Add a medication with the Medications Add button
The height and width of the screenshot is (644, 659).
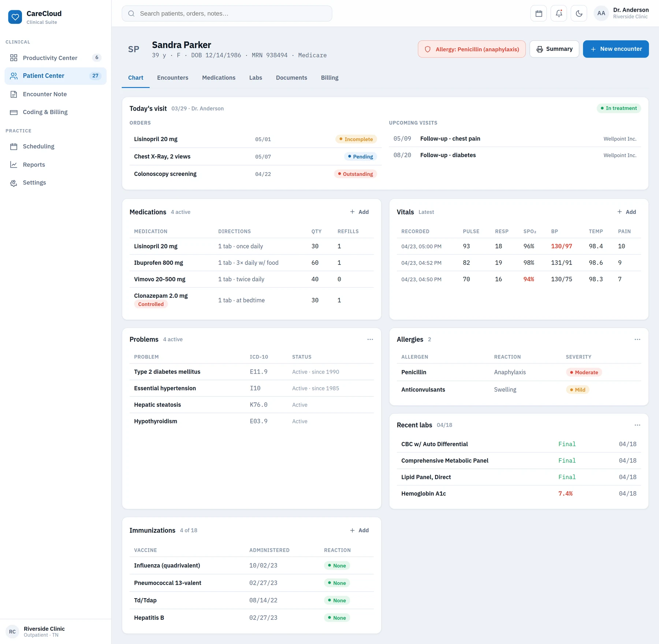tap(360, 212)
